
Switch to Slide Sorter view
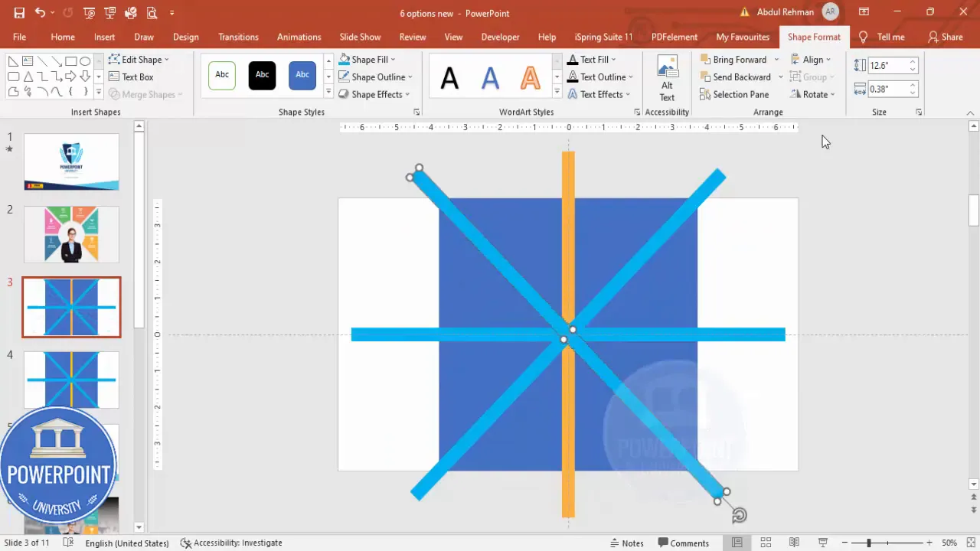pos(766,543)
